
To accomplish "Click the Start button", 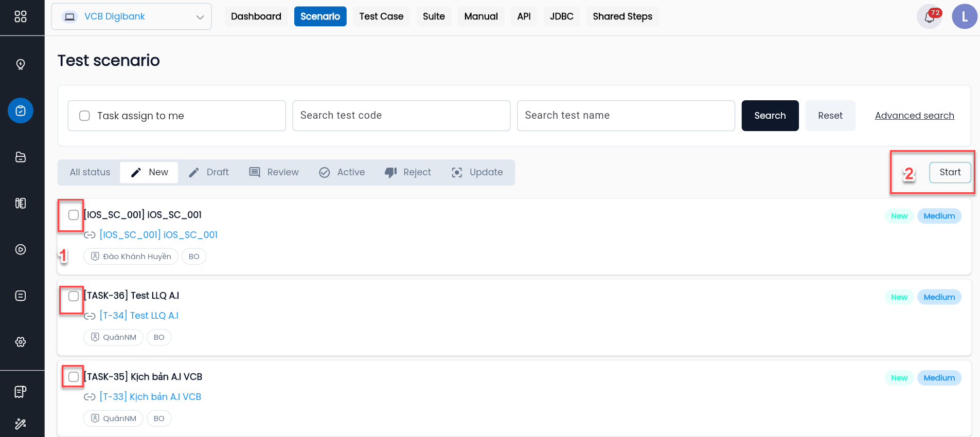I will [950, 172].
